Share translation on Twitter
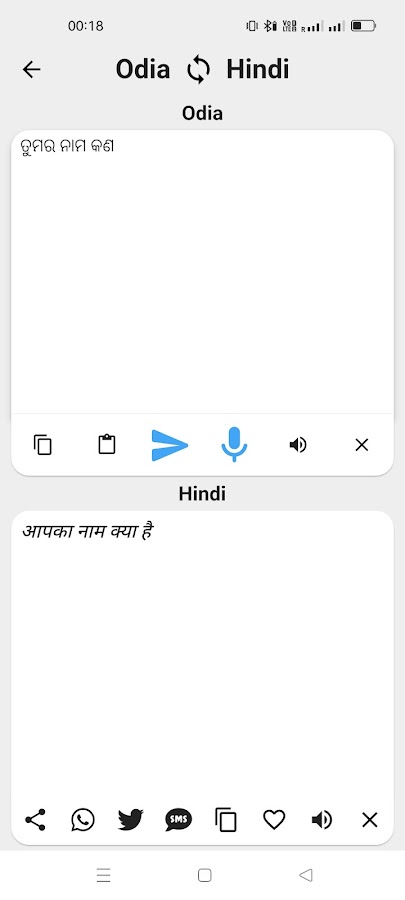This screenshot has height=900, width=405. tap(131, 820)
